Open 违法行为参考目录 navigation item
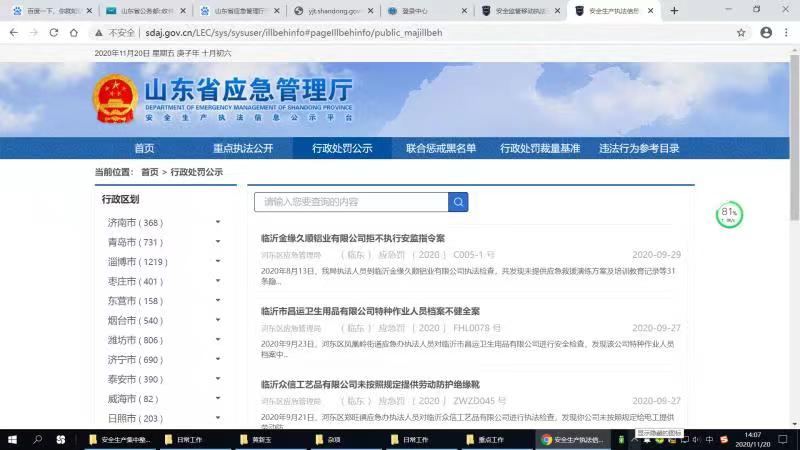Viewport: 800px width, 450px height. 639,148
